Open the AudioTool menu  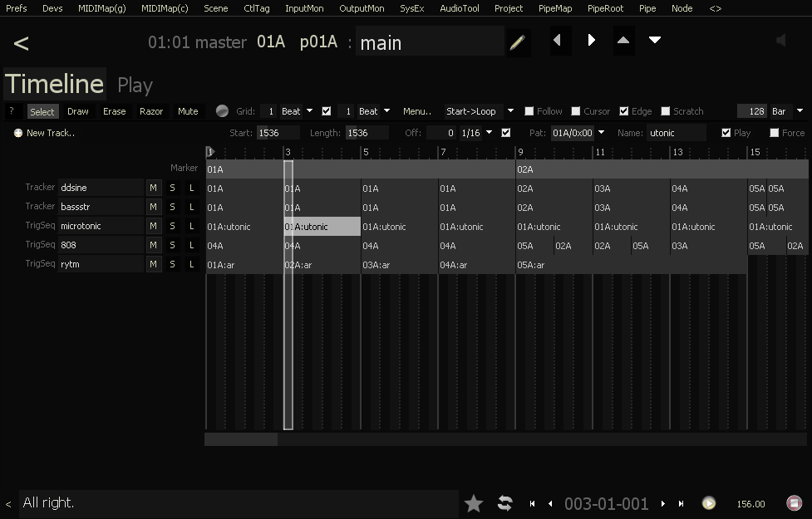pyautogui.click(x=459, y=8)
